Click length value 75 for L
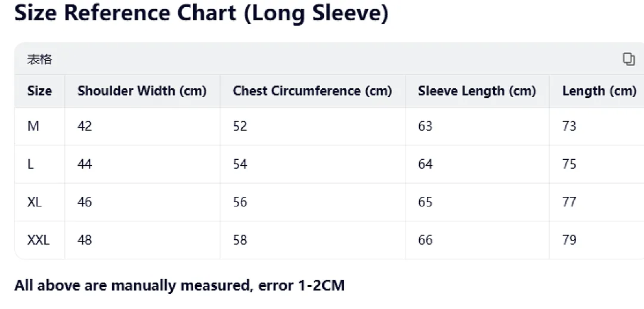The height and width of the screenshot is (309, 644). (x=569, y=165)
